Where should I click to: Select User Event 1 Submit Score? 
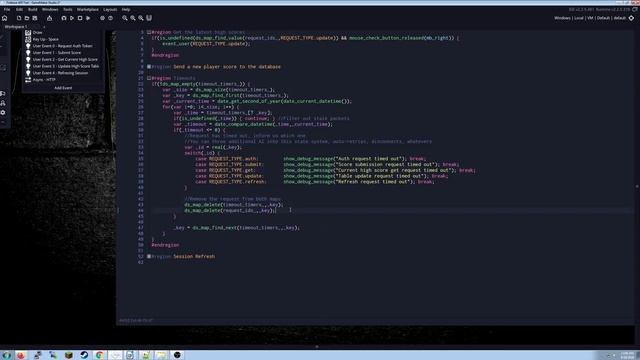[x=57, y=53]
